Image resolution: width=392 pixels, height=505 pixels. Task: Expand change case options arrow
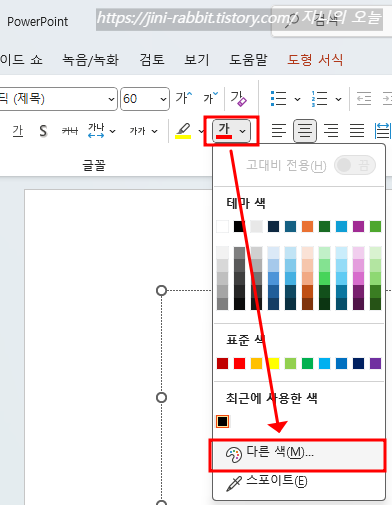point(154,131)
